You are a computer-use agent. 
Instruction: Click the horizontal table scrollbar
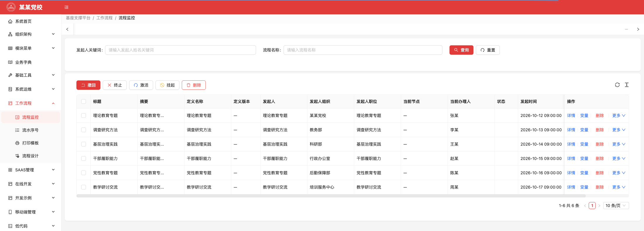[x=331, y=196]
